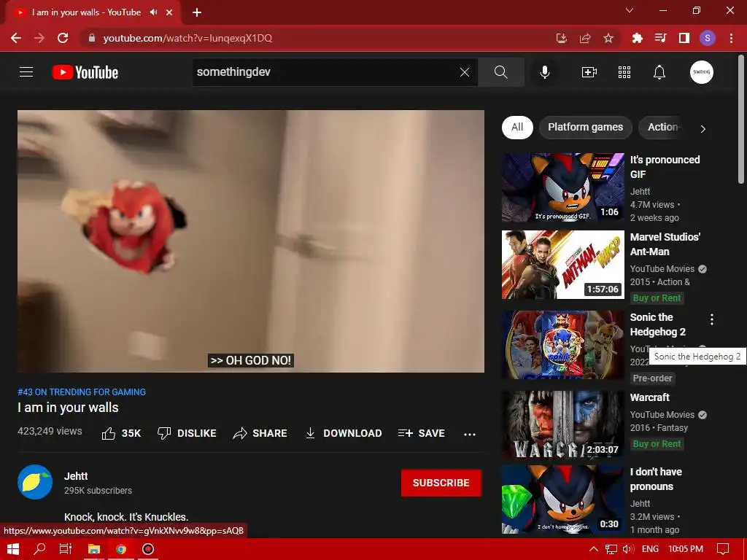The image size is (747, 560).
Task: Select the All filter chip
Action: (x=517, y=127)
